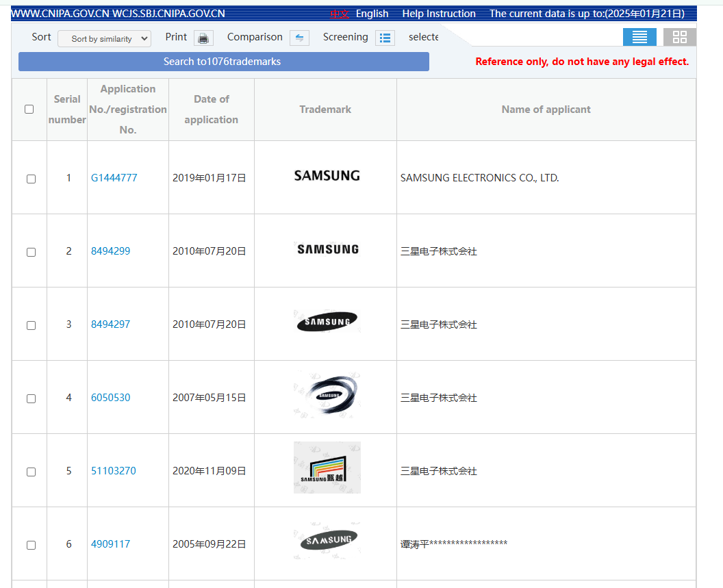The width and height of the screenshot is (723, 588).
Task: Click the Comparison arrows icon
Action: pos(299,38)
